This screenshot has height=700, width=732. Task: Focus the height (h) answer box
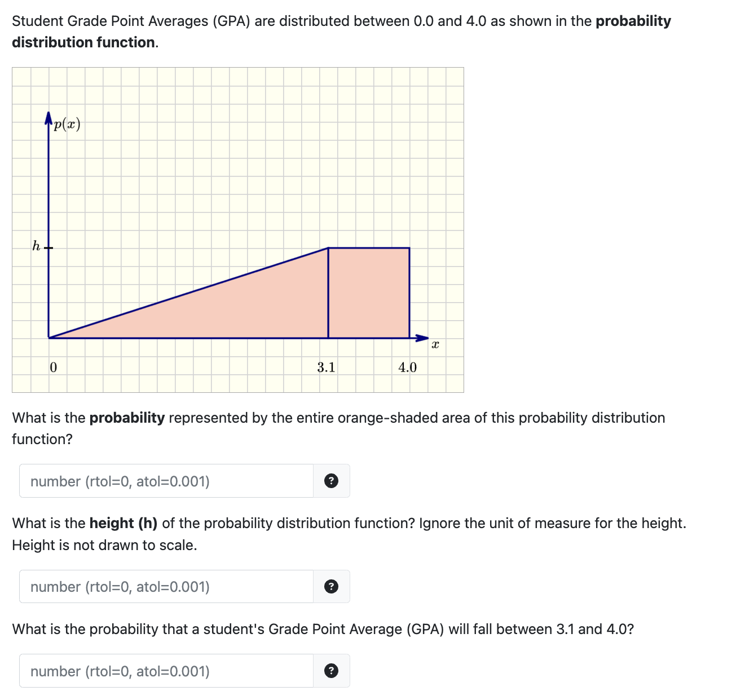(x=164, y=586)
